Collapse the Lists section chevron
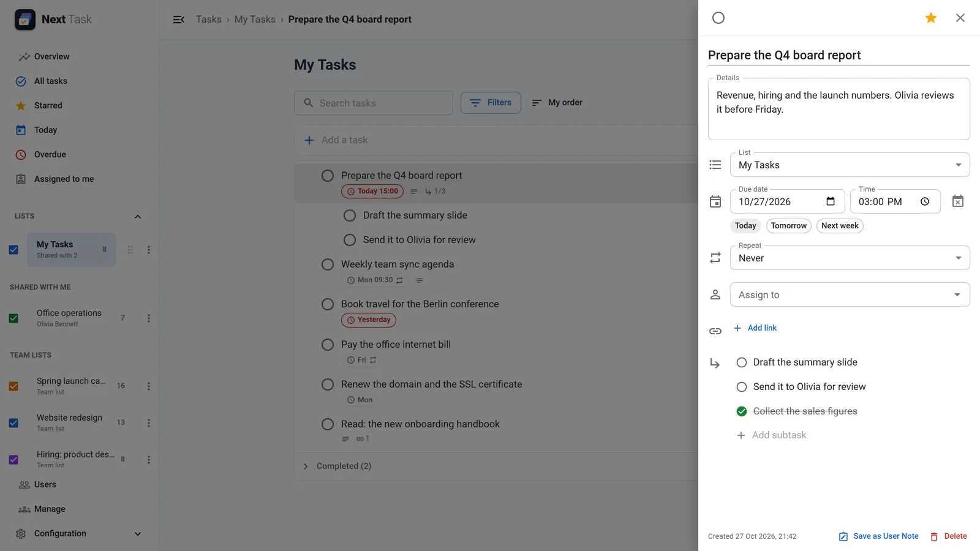This screenshot has width=980, height=551. [138, 217]
